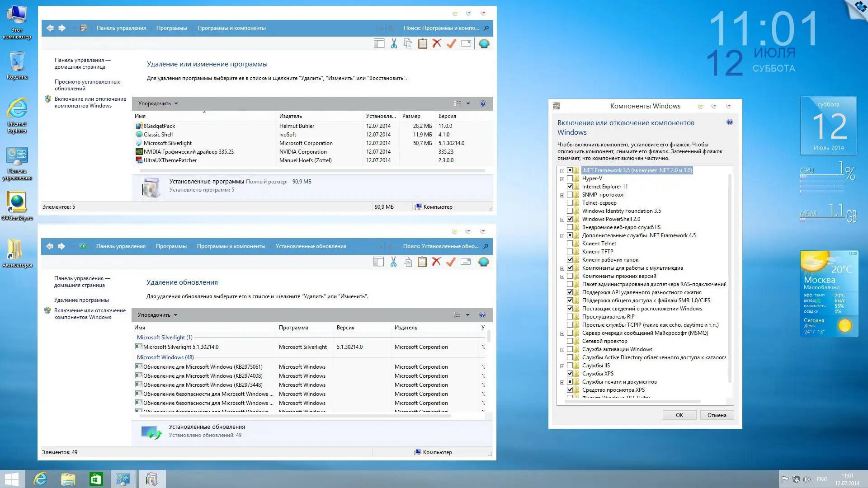Select the Cut (scissors) toolbar icon
This screenshot has width=868, height=488.
[x=393, y=44]
